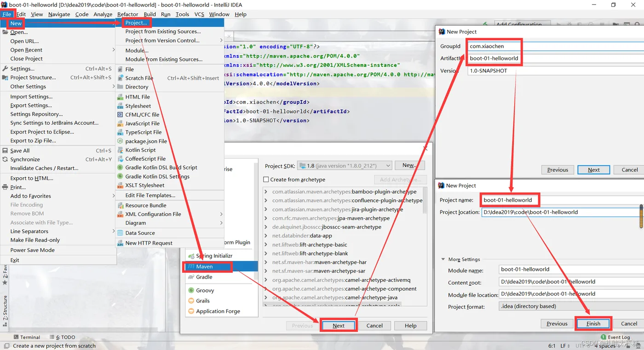Click the New HTTP Request API icon
644x350 pixels.
(120, 243)
